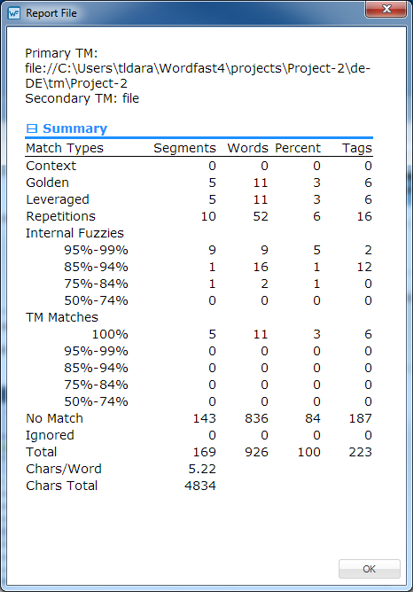Image resolution: width=413 pixels, height=592 pixels.
Task: Click the Summary heading link
Action: tap(75, 129)
